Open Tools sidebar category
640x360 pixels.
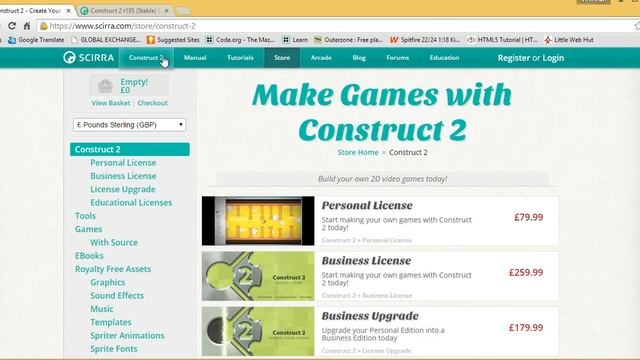[x=85, y=216]
